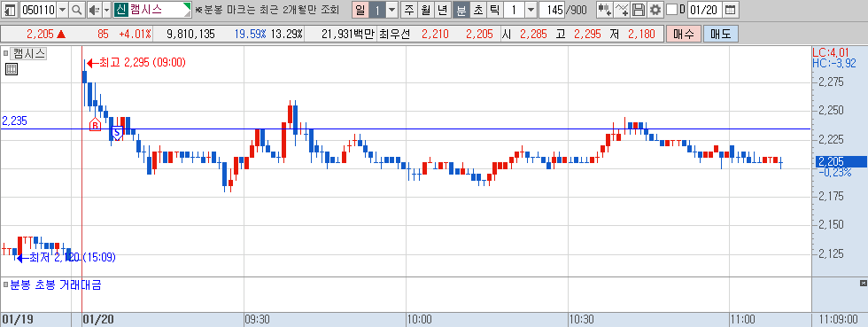Click the data table grid icon under 캠시스
868x327 pixels.
[11, 69]
